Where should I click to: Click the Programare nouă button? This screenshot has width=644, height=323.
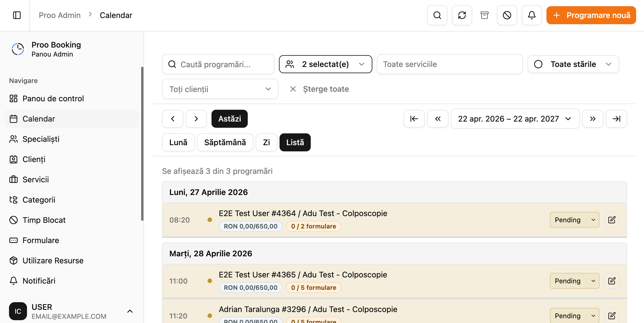pyautogui.click(x=591, y=15)
